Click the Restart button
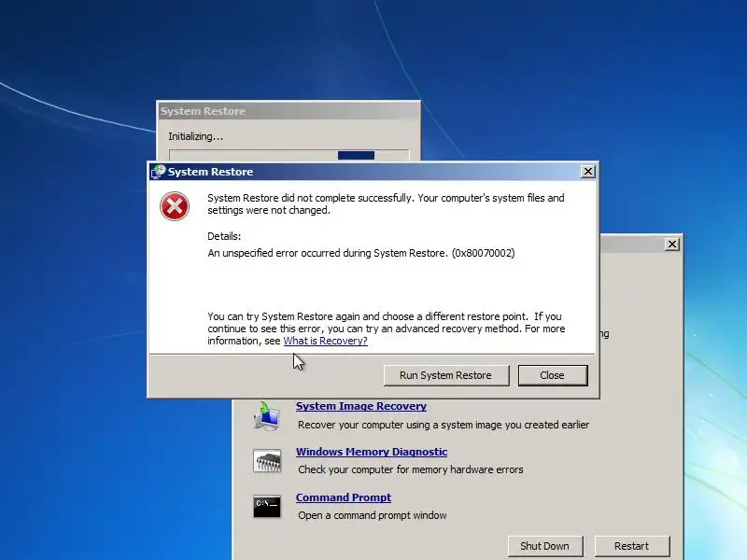 (x=632, y=546)
